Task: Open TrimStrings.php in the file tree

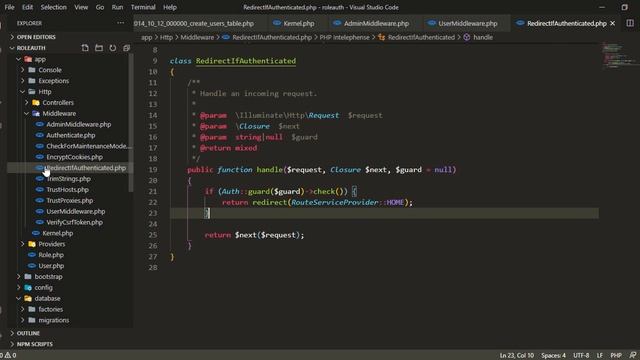Action: click(68, 179)
